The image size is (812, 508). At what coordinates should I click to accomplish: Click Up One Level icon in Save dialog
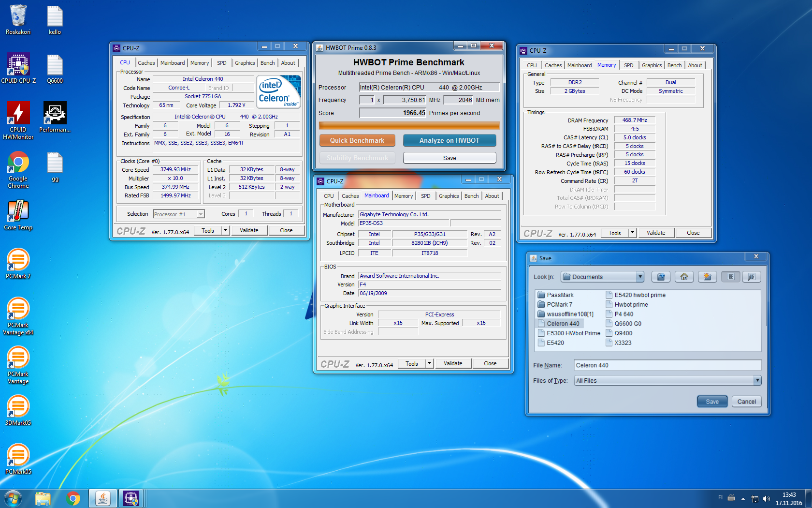point(661,277)
